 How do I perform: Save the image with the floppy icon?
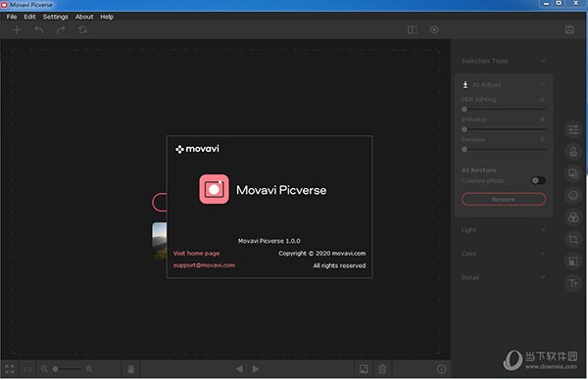point(569,30)
